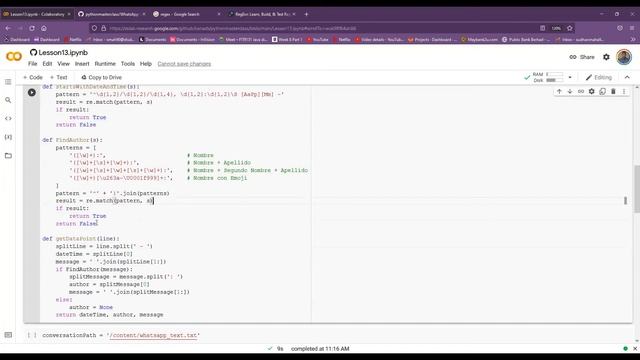The height and width of the screenshot is (360, 640).
Task: Open the YouTube bookmark
Action: point(318,40)
